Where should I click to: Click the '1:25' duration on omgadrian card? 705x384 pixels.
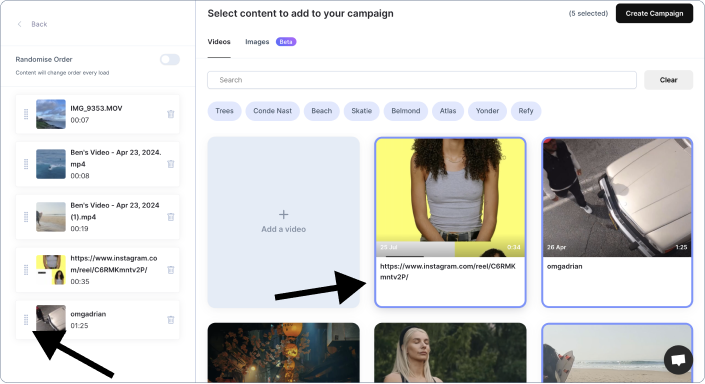pyautogui.click(x=681, y=247)
